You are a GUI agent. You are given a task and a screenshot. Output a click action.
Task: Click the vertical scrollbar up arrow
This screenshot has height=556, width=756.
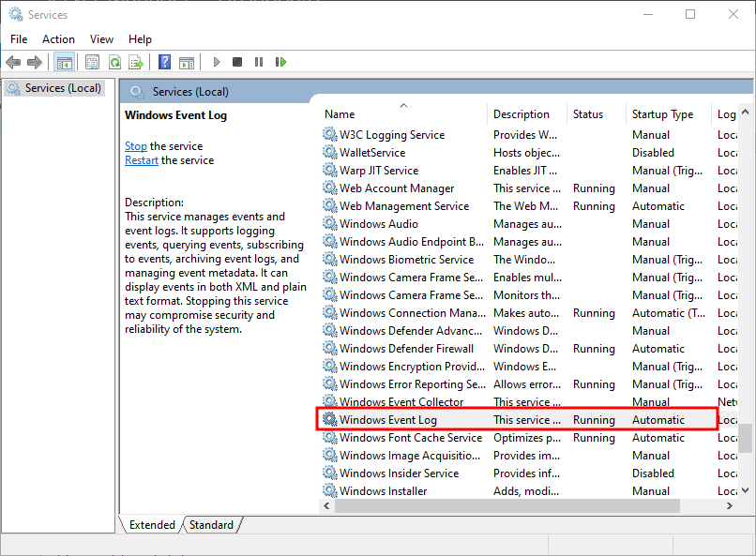(x=745, y=112)
